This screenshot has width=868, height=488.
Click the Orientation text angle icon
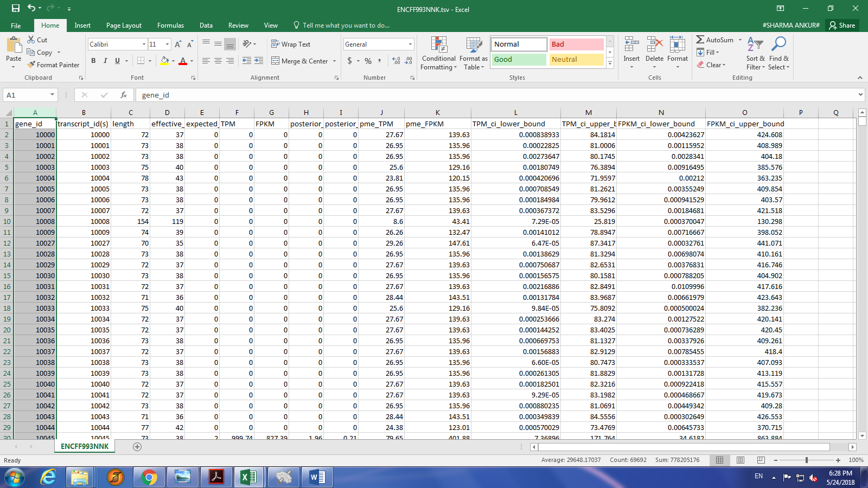pyautogui.click(x=247, y=44)
